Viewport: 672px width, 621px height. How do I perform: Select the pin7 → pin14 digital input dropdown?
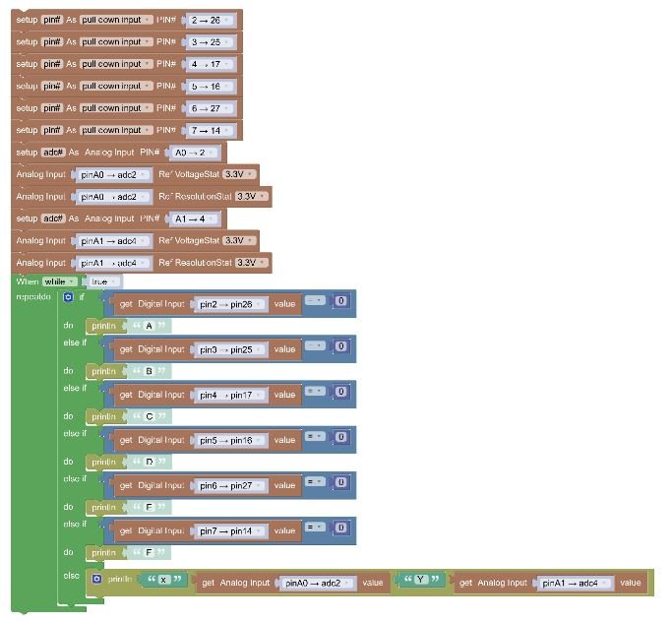click(x=230, y=530)
